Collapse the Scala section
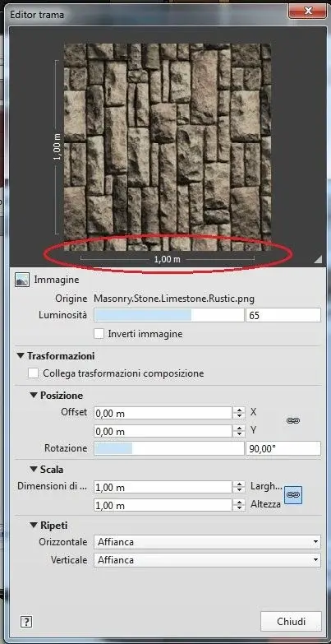 [34, 469]
